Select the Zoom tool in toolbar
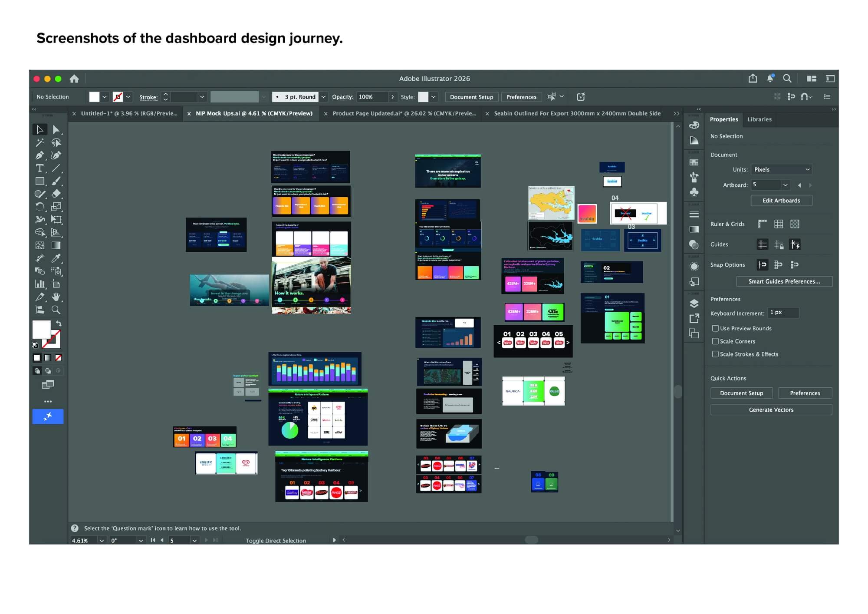Image resolution: width=868 pixels, height=614 pixels. 56,310
